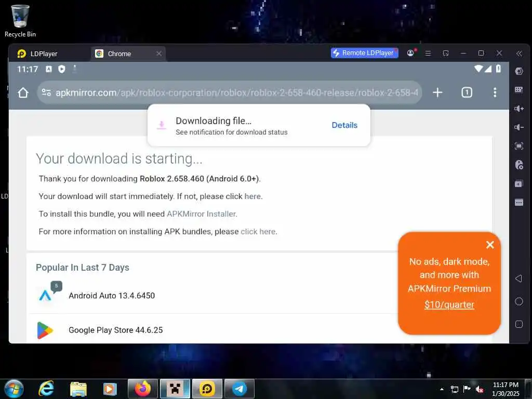Select LDPlayer taskbar button

[207, 389]
